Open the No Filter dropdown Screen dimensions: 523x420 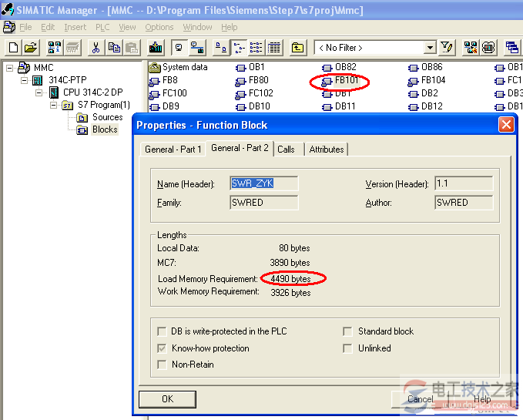[430, 48]
